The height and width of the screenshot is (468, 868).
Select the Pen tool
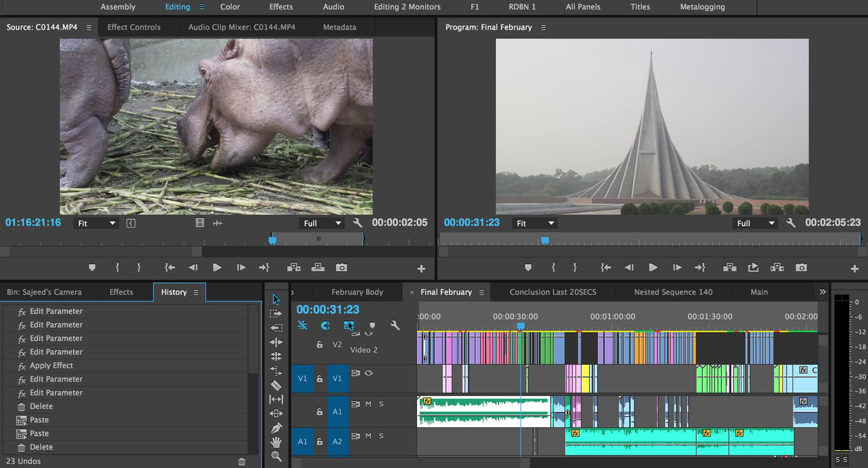[276, 428]
